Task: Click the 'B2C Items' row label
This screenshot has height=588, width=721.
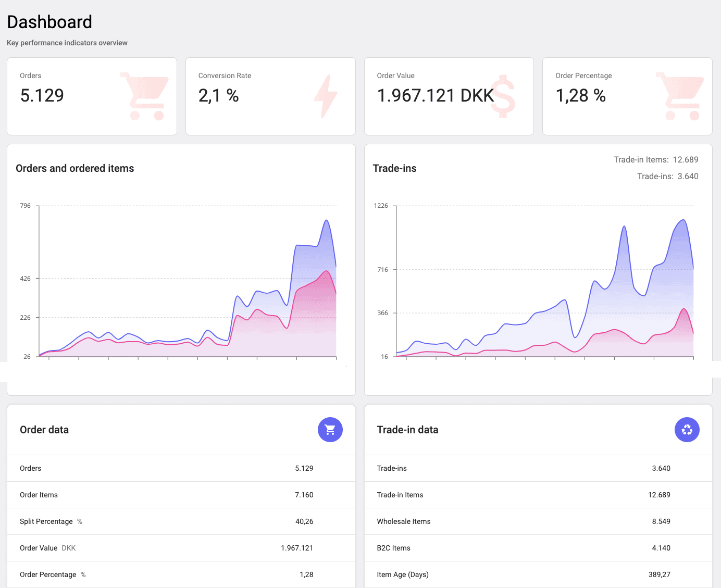Action: [394, 548]
